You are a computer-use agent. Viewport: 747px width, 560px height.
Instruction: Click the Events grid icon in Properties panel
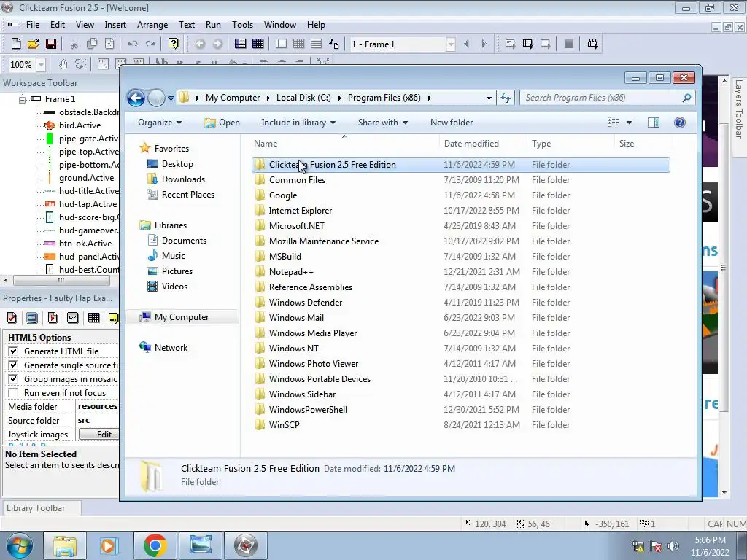point(94,318)
